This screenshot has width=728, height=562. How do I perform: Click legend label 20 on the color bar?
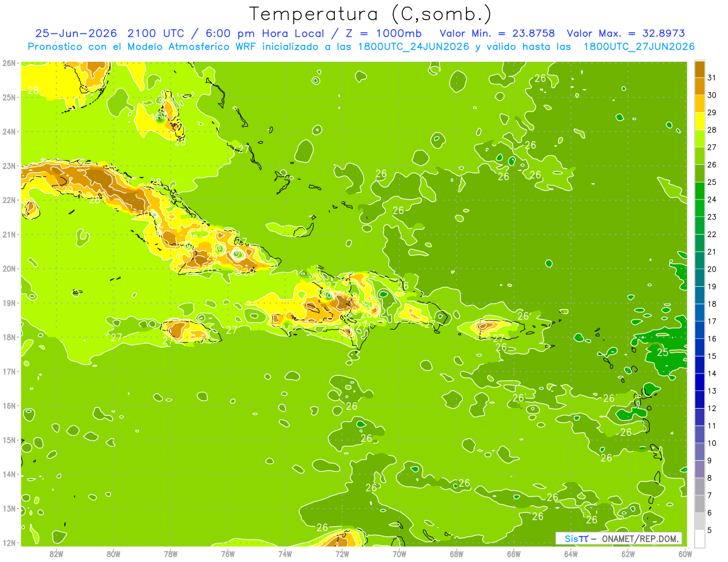[712, 269]
